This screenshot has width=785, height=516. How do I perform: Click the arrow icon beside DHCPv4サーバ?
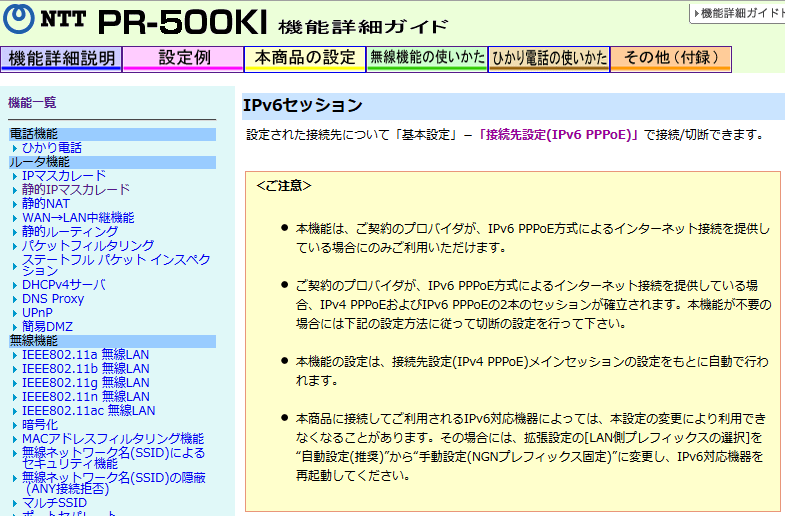click(15, 285)
